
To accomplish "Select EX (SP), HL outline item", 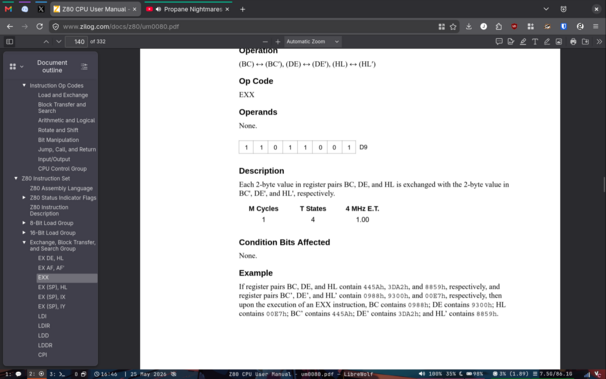I will point(53,287).
